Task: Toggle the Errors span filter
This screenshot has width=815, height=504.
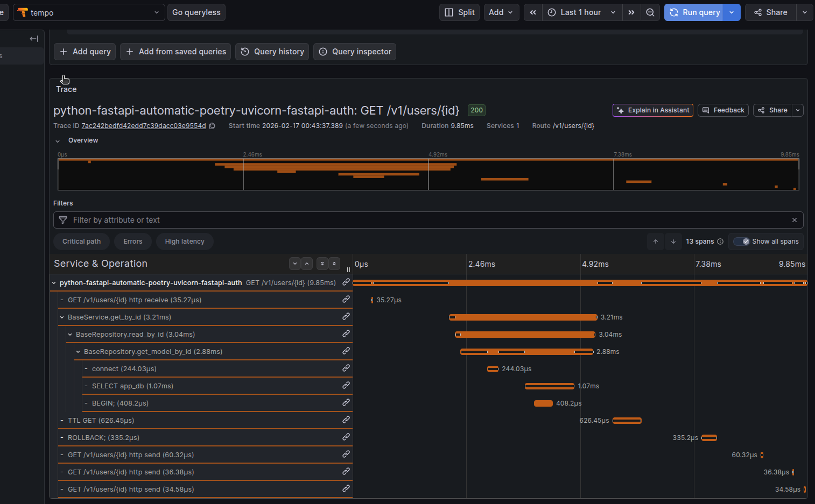Action: [132, 242]
